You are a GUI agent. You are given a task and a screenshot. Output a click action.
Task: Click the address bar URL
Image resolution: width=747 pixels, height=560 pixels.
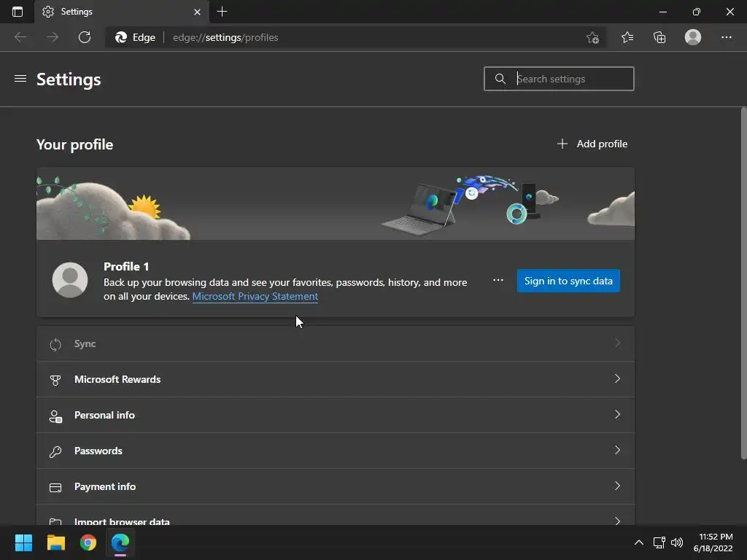pyautogui.click(x=225, y=37)
